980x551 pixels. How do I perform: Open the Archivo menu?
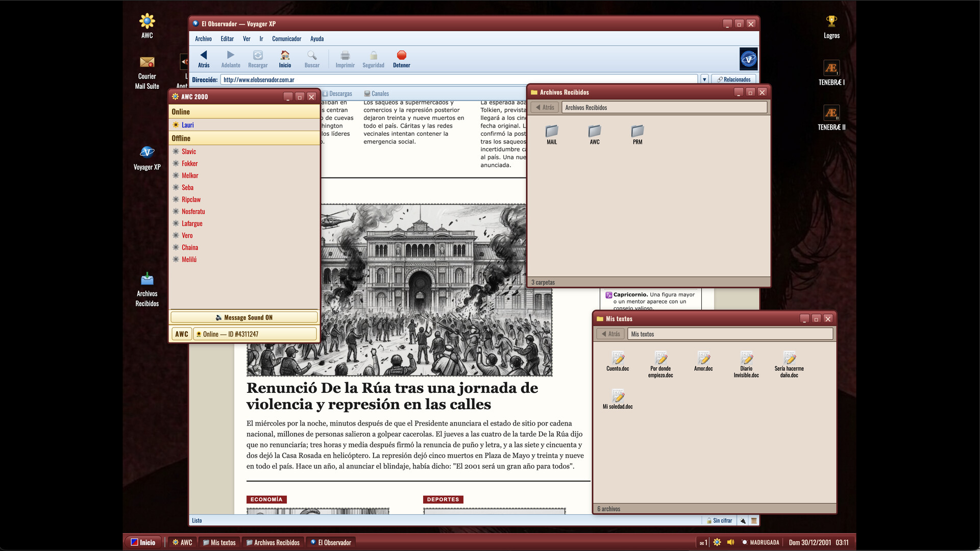[x=203, y=39]
